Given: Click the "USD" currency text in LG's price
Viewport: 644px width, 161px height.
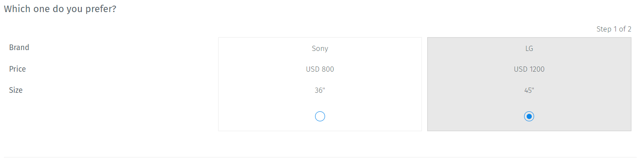Looking at the screenshot, I should pyautogui.click(x=520, y=69).
